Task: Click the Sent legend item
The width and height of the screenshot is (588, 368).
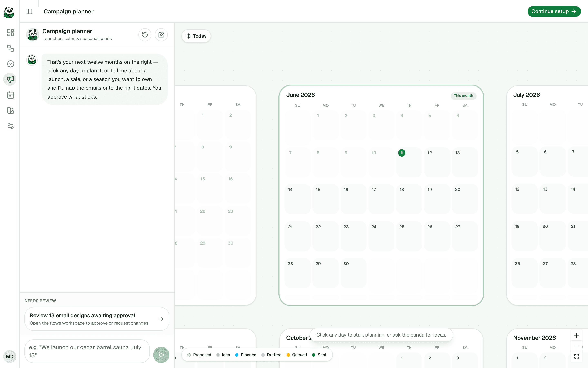Action: 319,355
